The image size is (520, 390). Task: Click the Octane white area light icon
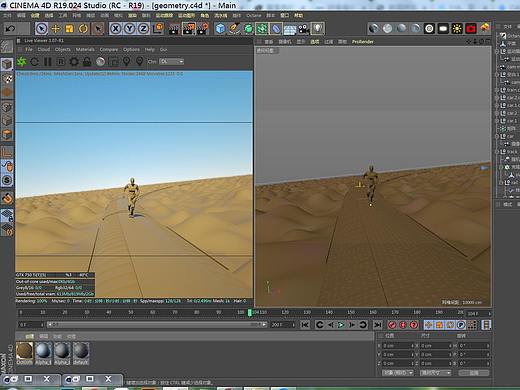(443, 29)
